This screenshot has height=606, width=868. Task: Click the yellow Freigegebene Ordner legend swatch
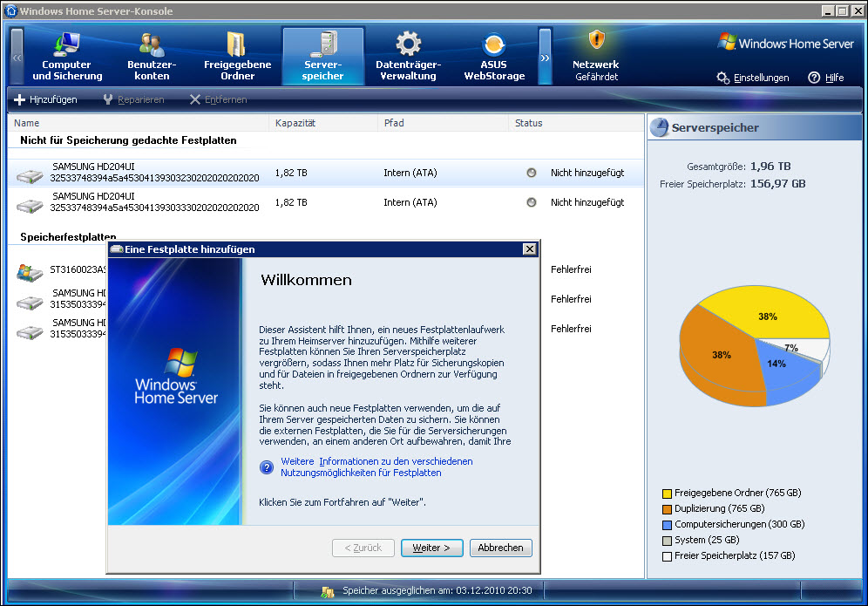667,494
